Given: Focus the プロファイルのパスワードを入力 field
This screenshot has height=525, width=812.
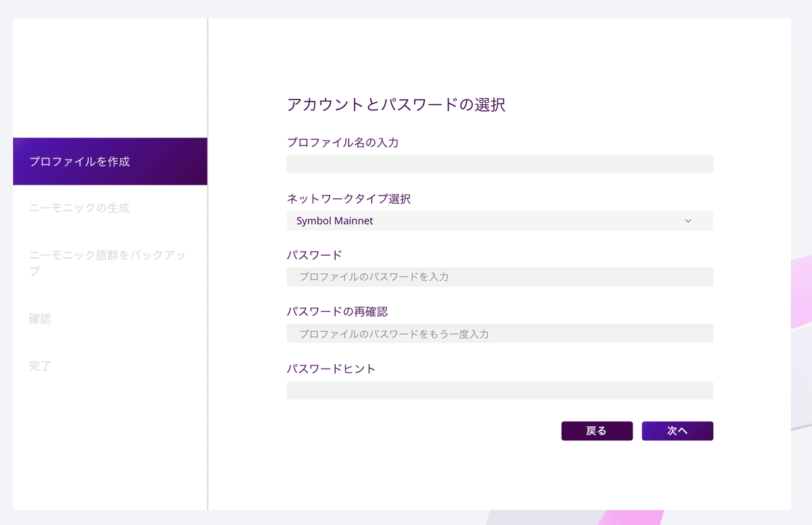Looking at the screenshot, I should (x=499, y=277).
